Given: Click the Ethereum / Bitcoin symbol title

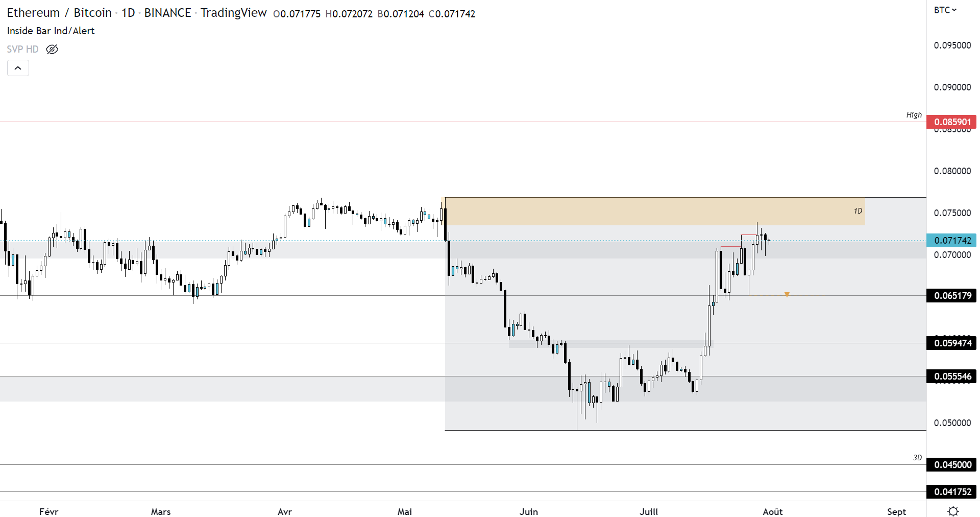Looking at the screenshot, I should (59, 13).
